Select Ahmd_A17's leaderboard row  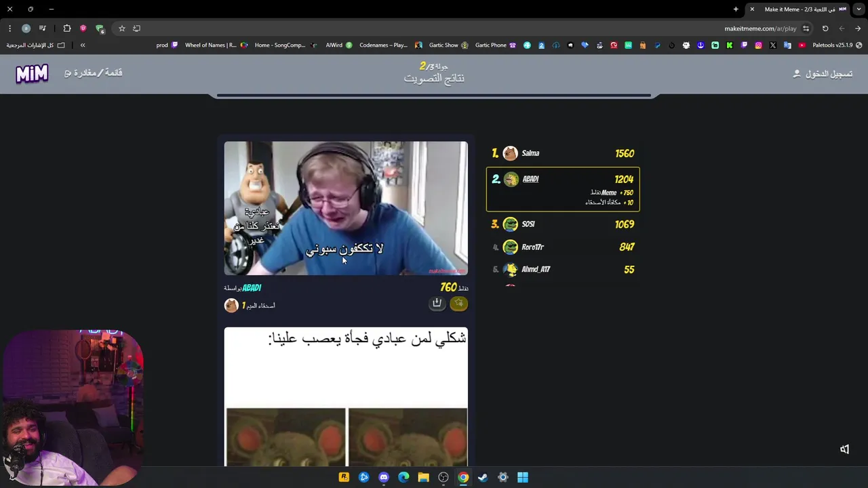[x=563, y=270]
